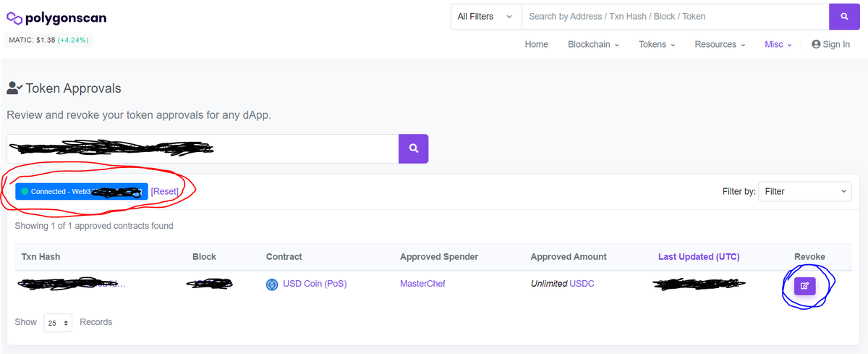868x354 pixels.
Task: Expand the Resources menu
Action: coord(720,44)
